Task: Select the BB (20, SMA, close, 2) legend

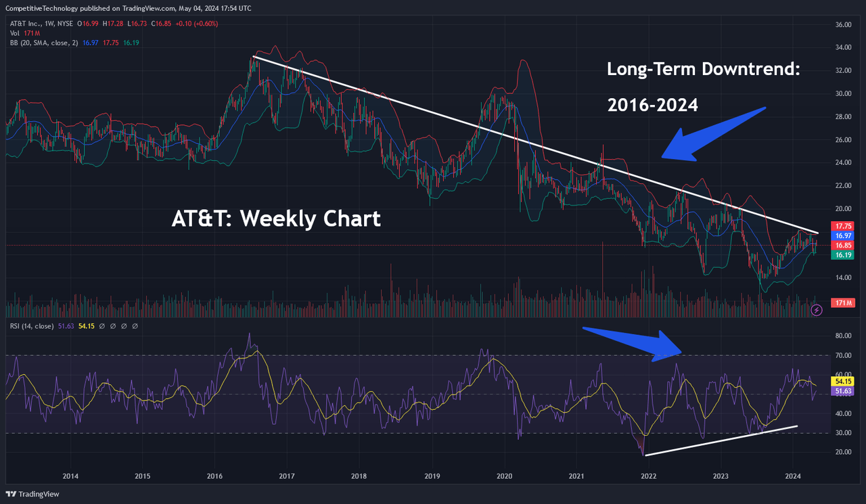Action: pos(44,43)
